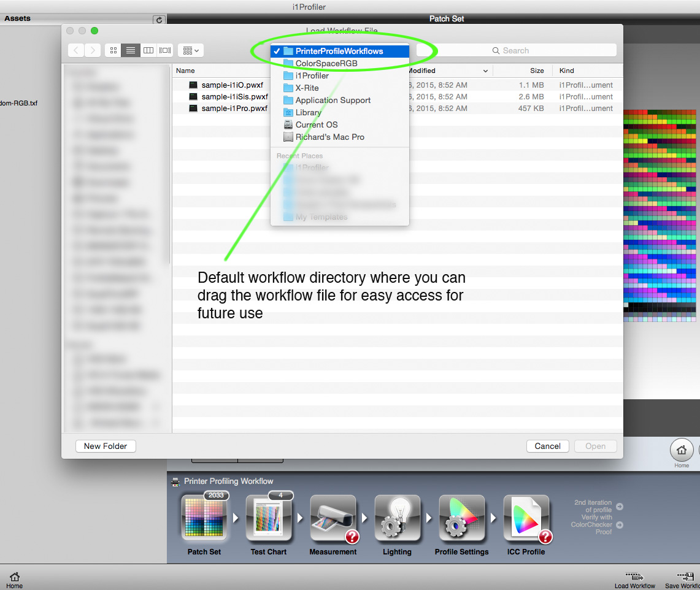Click the 2.6 MB size cell
The width and height of the screenshot is (700, 590).
click(x=531, y=96)
